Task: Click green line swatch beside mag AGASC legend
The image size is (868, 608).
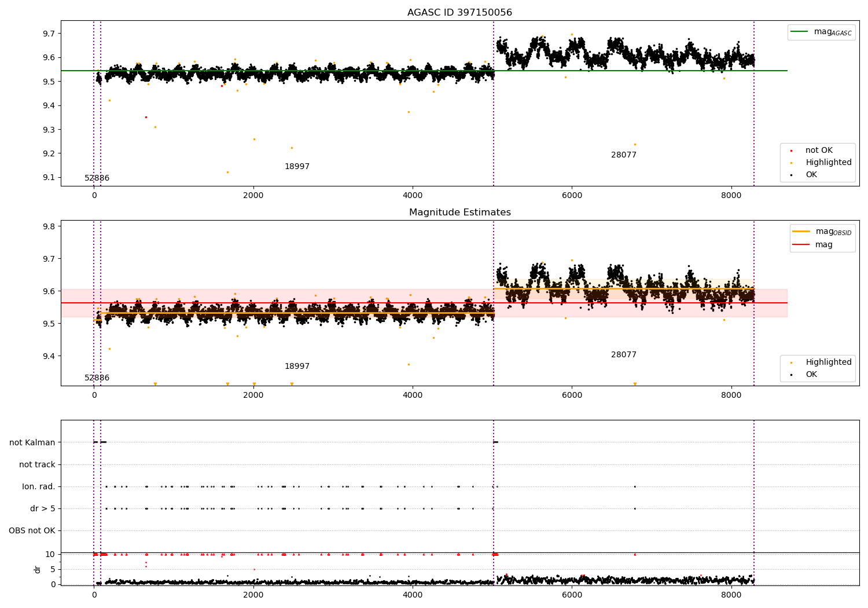Action: [799, 32]
